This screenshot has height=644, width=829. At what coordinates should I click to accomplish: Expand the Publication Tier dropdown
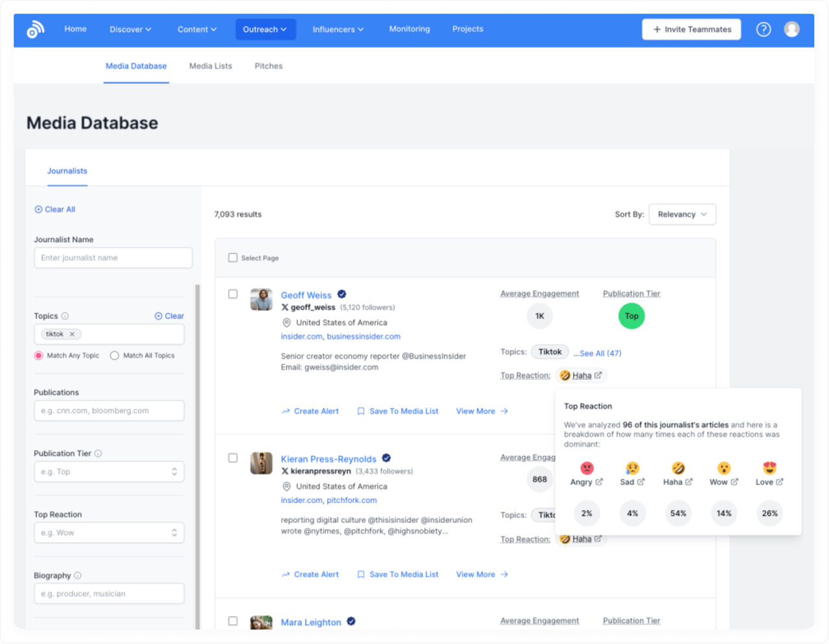point(109,471)
